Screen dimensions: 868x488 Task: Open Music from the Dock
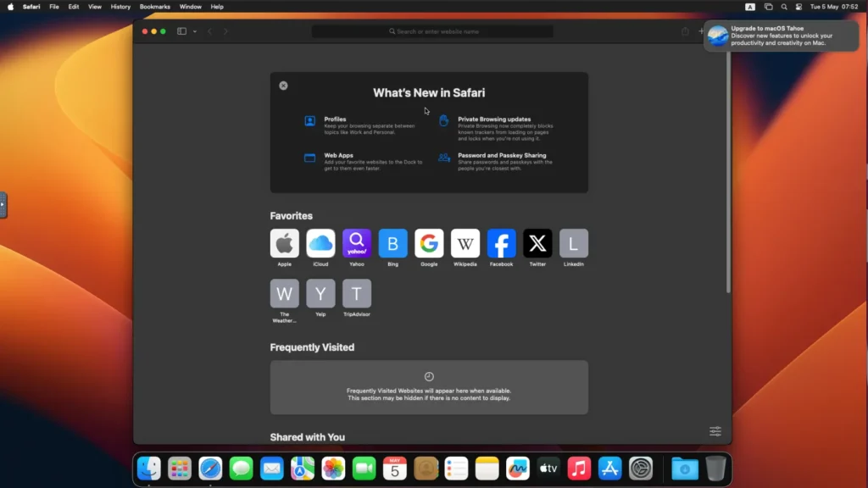(579, 469)
